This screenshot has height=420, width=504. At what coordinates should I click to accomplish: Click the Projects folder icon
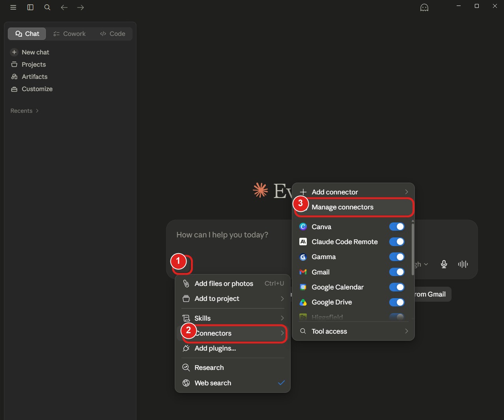14,64
